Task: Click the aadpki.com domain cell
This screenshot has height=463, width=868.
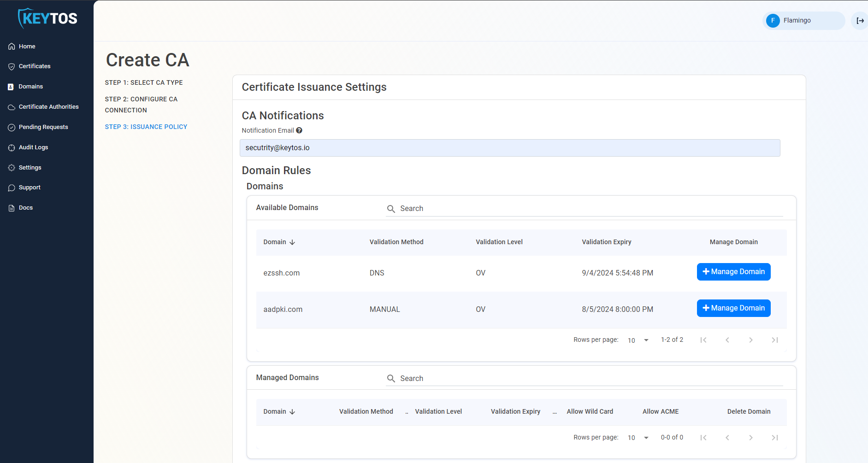Action: pos(283,310)
